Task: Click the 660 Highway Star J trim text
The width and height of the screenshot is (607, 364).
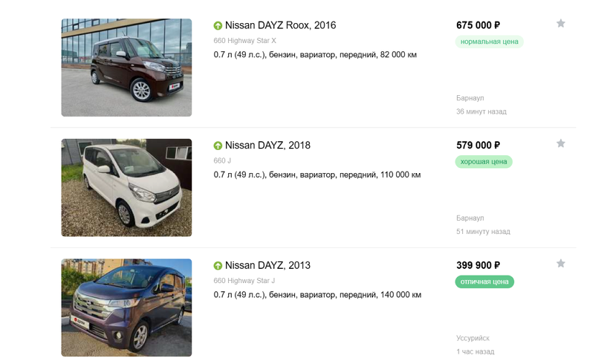Action: (x=244, y=281)
